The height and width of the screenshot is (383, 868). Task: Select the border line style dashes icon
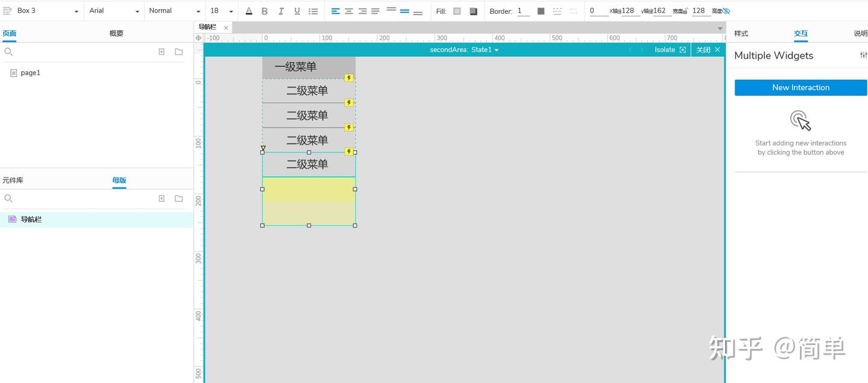(557, 11)
